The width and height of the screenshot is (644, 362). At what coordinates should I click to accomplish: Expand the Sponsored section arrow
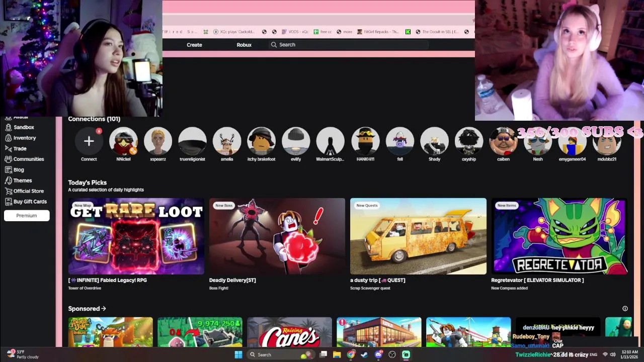pos(104,309)
